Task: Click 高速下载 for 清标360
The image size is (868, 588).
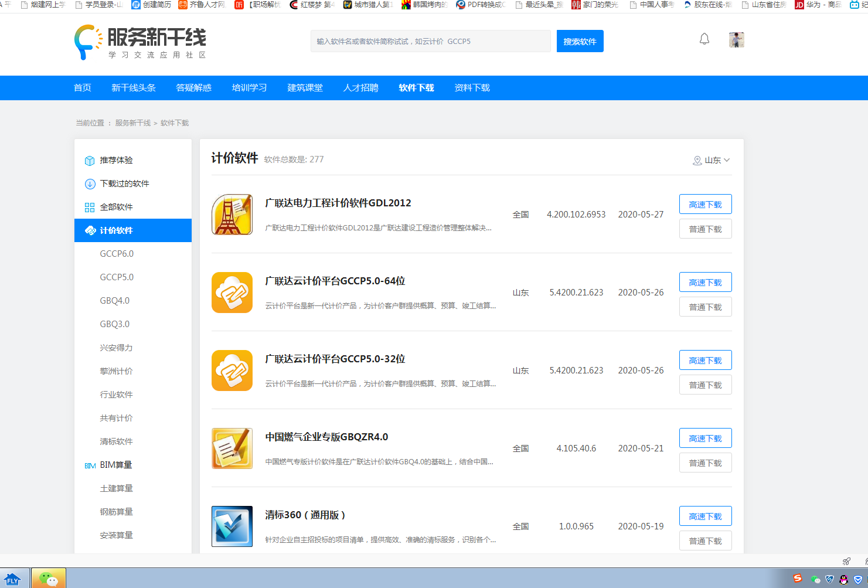Action: pos(706,516)
